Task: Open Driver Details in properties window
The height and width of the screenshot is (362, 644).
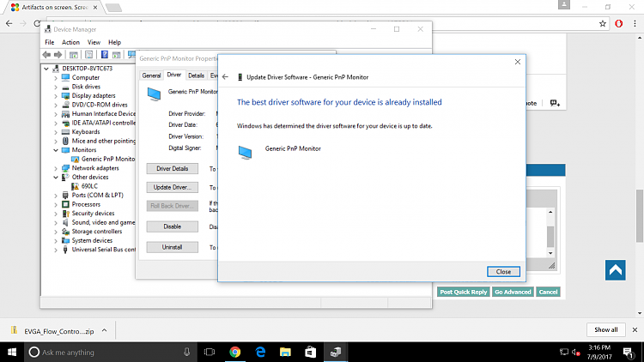Action: pyautogui.click(x=172, y=169)
